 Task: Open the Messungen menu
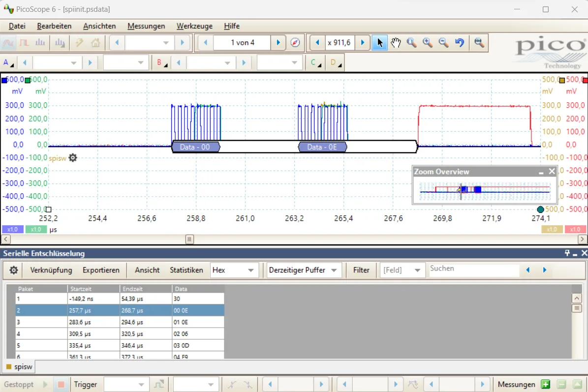[x=146, y=26]
